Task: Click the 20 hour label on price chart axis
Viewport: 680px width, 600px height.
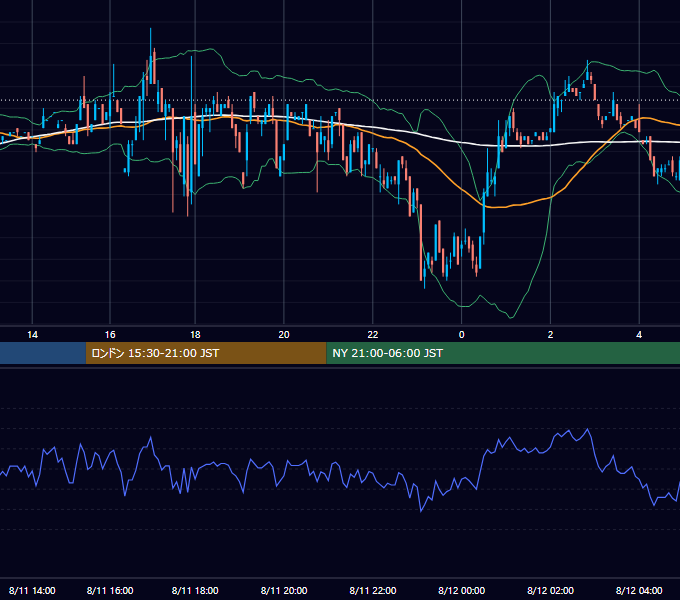Action: pyautogui.click(x=284, y=335)
